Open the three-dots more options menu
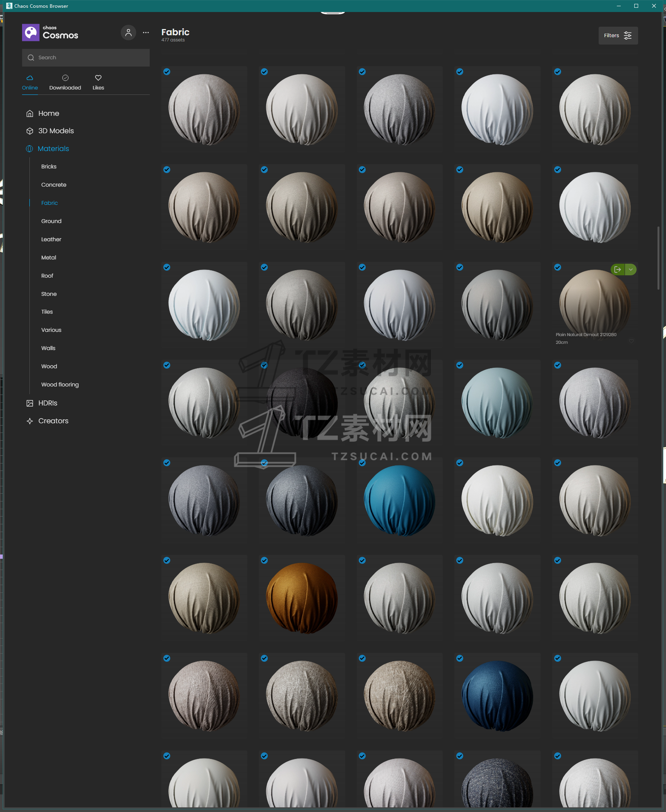This screenshot has height=812, width=666. pyautogui.click(x=146, y=33)
